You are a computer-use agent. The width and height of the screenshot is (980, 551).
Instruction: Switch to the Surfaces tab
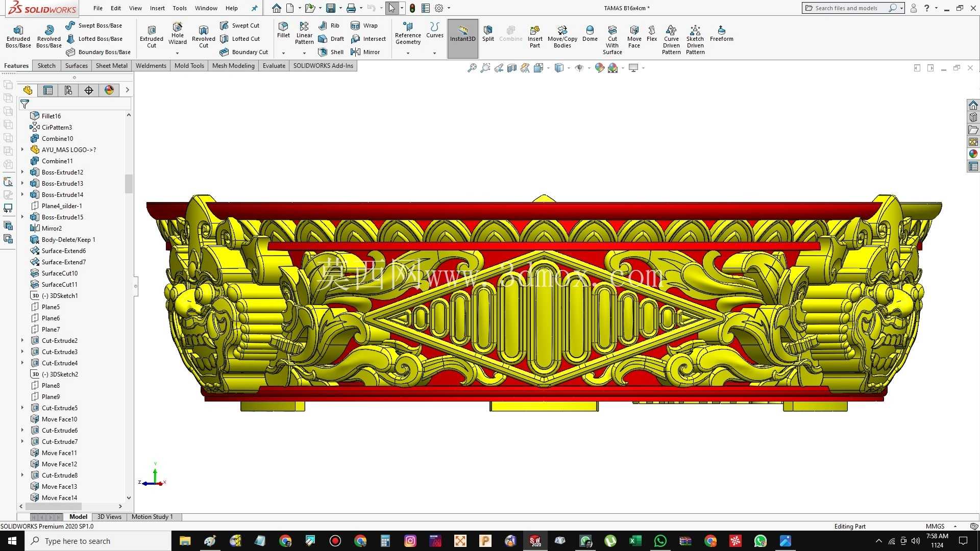click(x=76, y=66)
